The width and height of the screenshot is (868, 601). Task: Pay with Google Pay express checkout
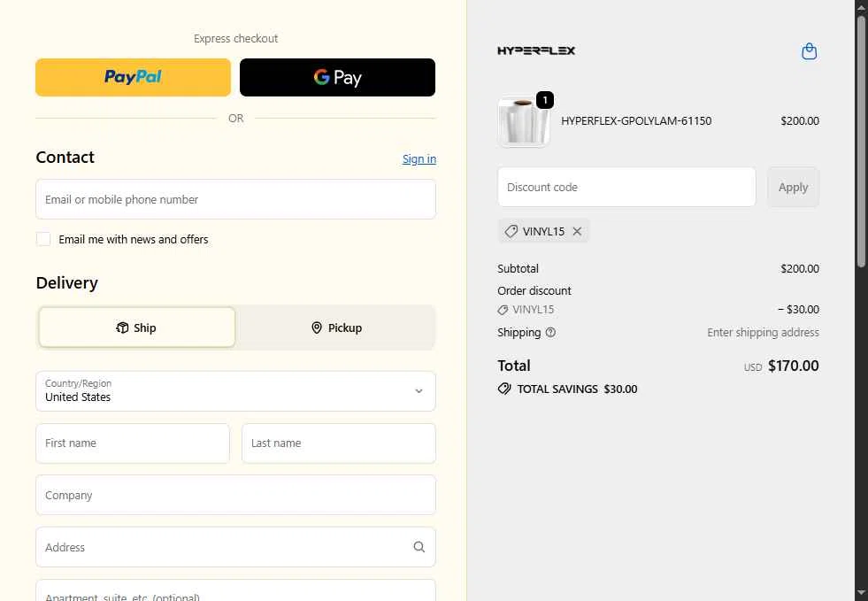337,77
